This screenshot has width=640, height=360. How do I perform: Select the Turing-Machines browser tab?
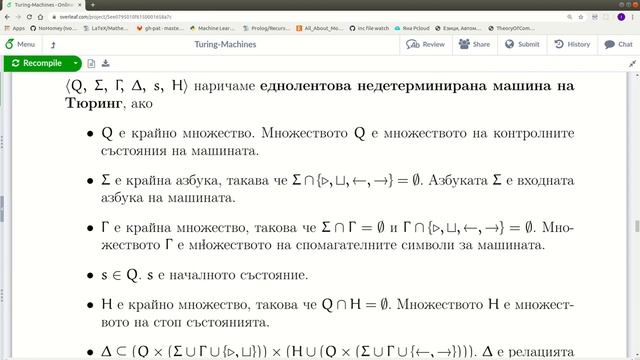pos(43,5)
